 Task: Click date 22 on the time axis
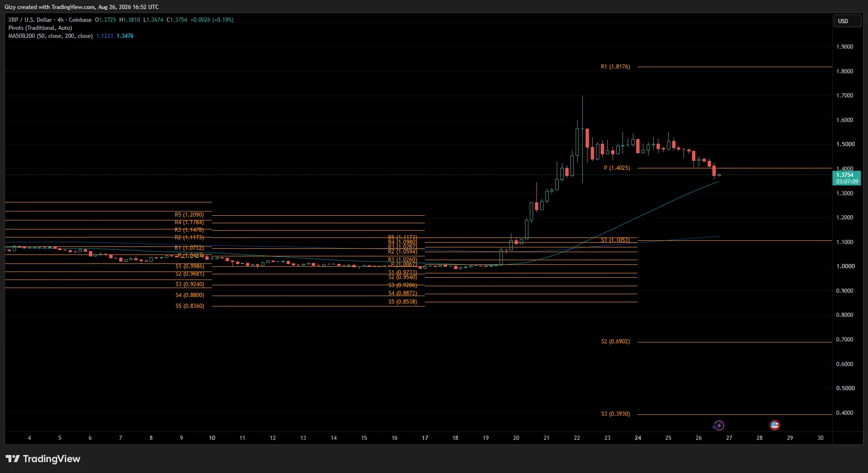(x=577, y=438)
